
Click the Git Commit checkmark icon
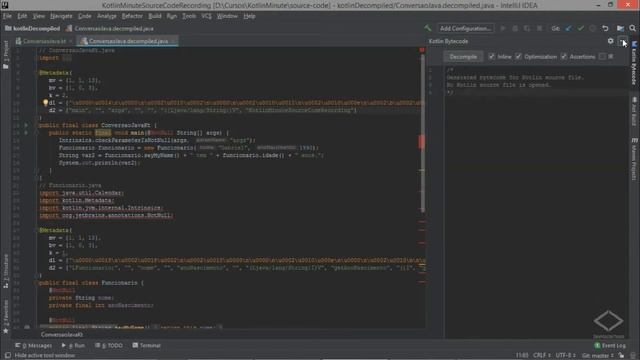tap(580, 28)
